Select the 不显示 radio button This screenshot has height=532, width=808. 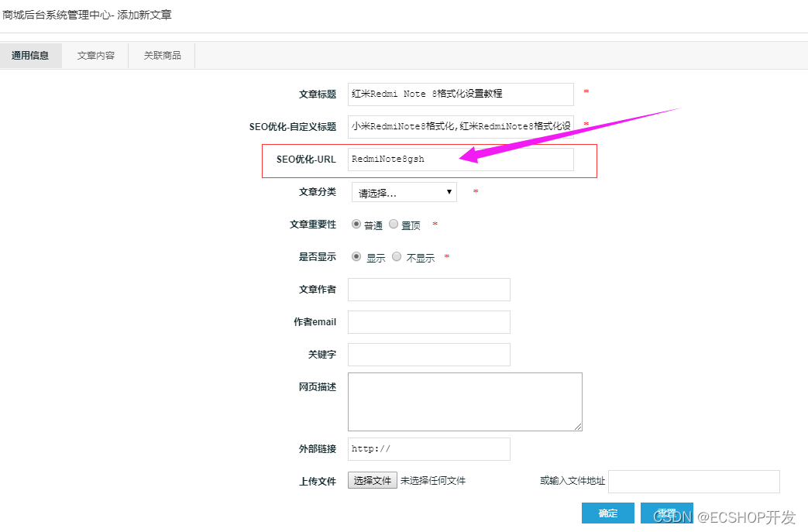[x=397, y=256]
